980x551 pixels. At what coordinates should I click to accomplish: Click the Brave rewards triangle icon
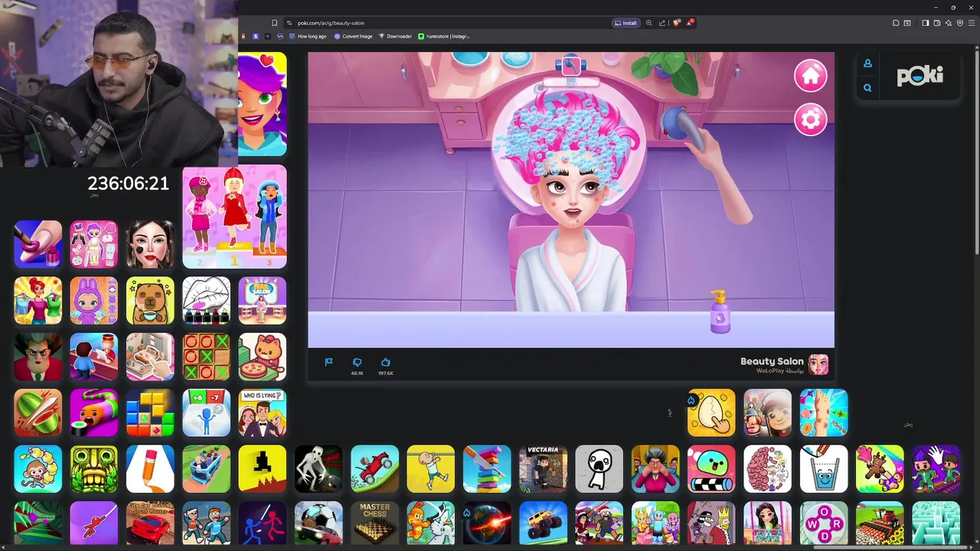pos(689,23)
